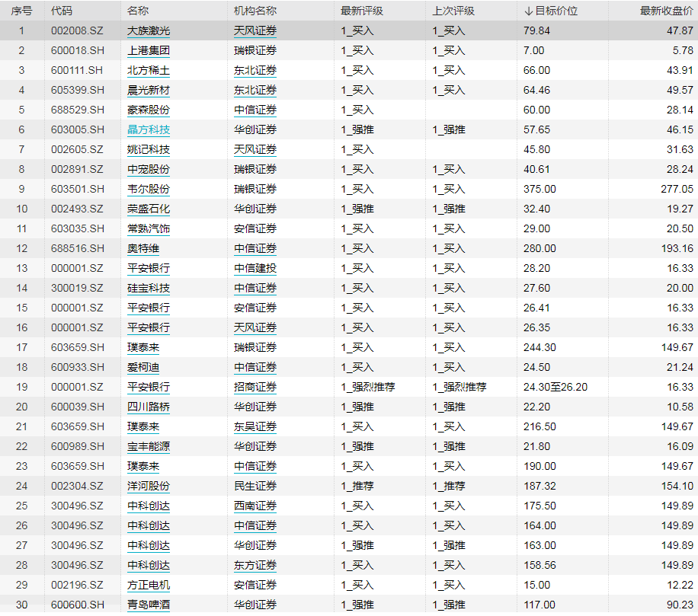Open the 硅宝科技 stock link
This screenshot has height=616, width=698.
coord(149,289)
